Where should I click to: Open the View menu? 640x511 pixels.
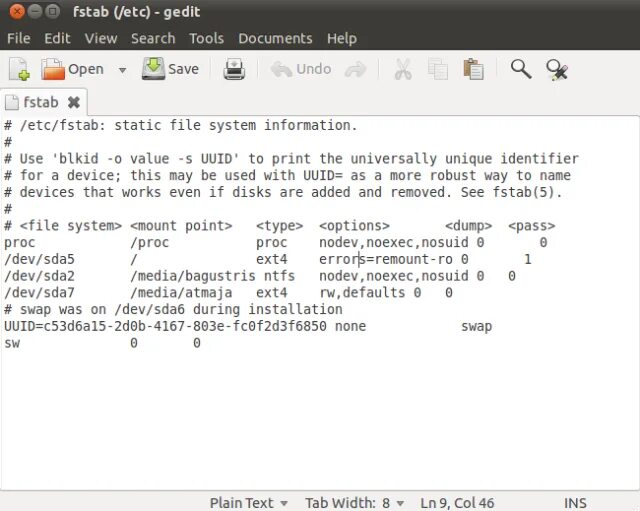coord(101,38)
